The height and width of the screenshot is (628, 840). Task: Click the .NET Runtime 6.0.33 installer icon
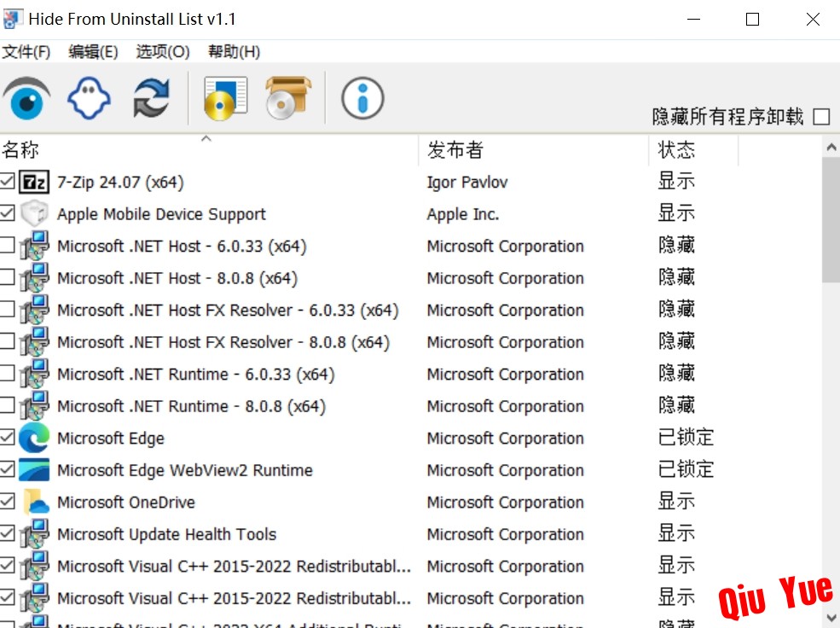(x=34, y=374)
